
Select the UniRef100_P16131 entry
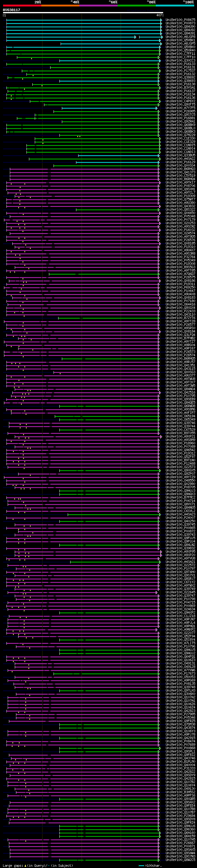click(x=180, y=67)
